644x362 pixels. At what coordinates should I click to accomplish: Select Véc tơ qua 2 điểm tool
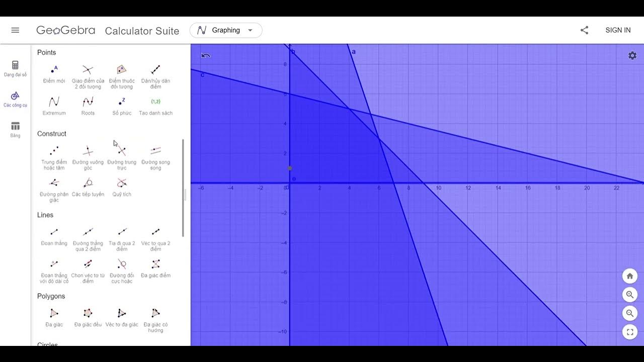[156, 239]
